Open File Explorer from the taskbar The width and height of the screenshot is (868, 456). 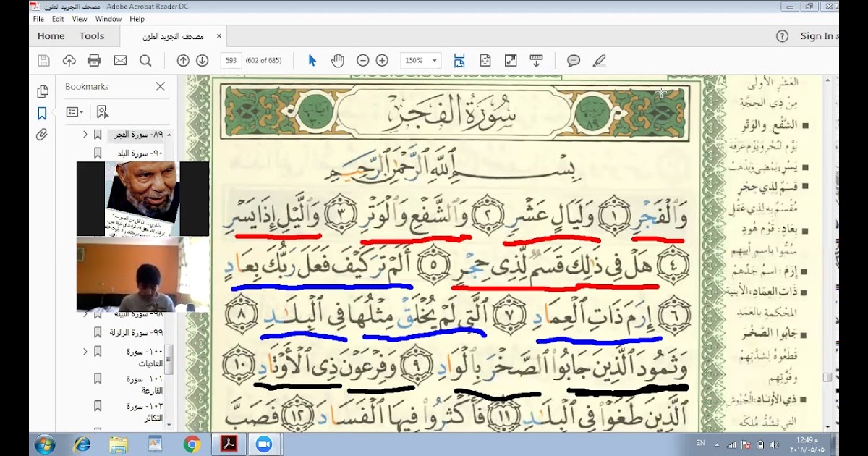119,444
